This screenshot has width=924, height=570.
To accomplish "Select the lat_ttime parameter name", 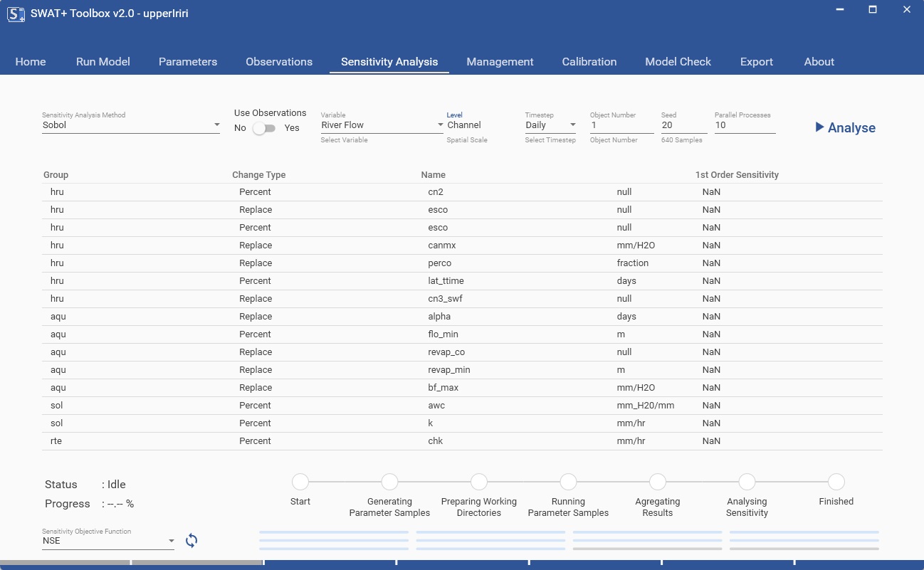I will coord(446,281).
